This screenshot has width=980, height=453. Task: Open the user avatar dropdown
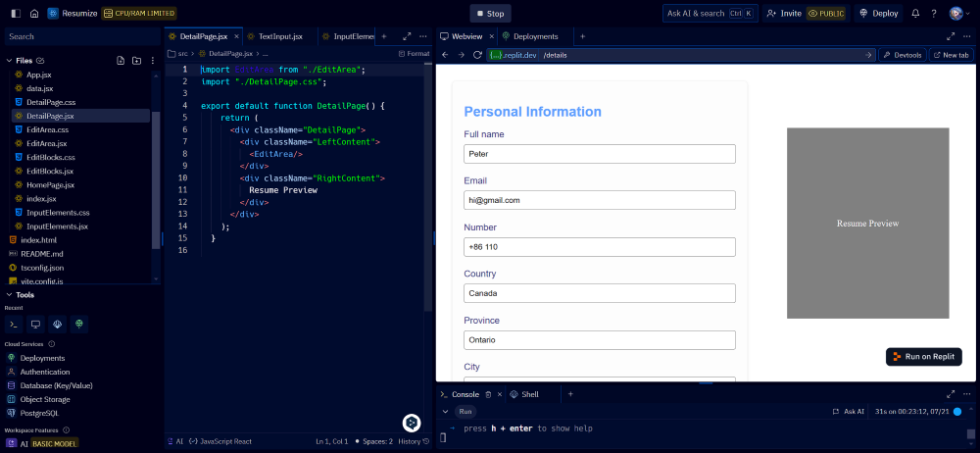pyautogui.click(x=957, y=14)
